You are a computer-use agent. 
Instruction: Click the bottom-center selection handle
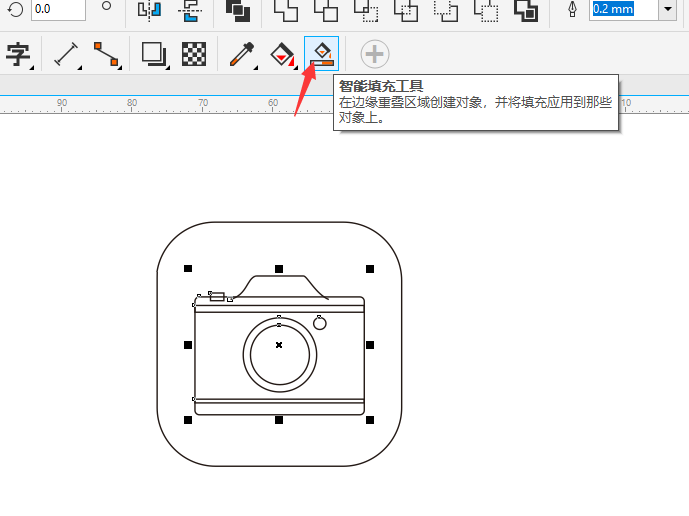(x=279, y=420)
